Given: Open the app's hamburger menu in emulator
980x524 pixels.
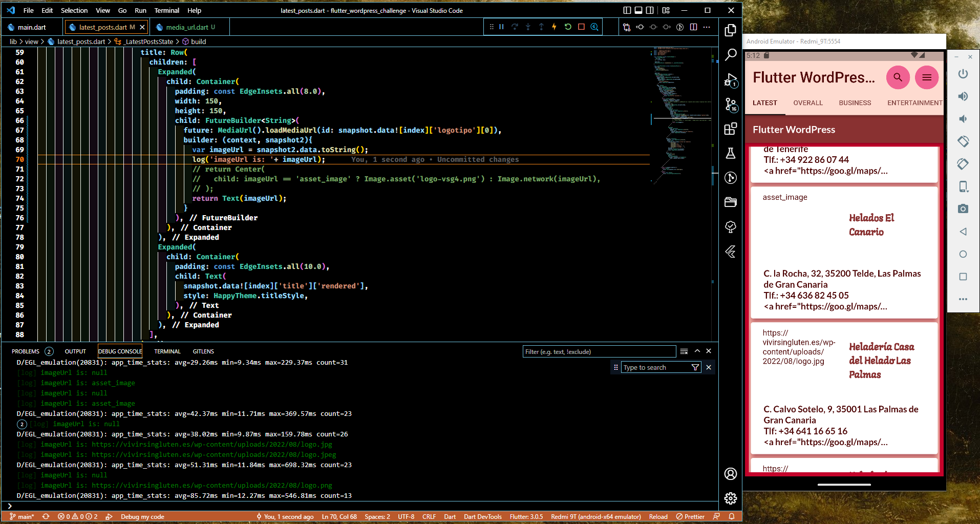Looking at the screenshot, I should pos(926,77).
